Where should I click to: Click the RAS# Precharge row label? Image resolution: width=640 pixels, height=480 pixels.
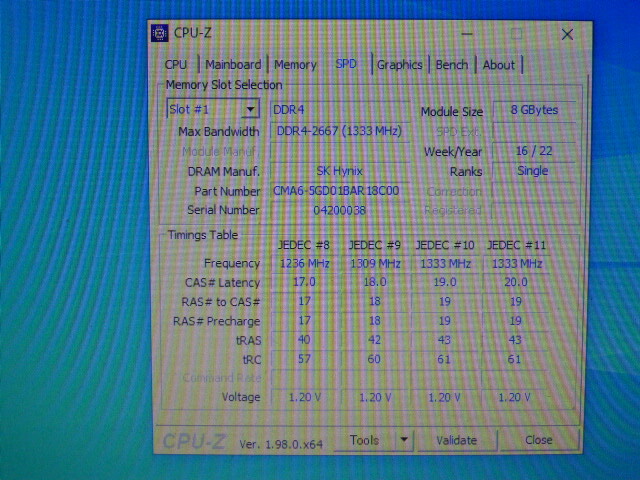pos(216,321)
